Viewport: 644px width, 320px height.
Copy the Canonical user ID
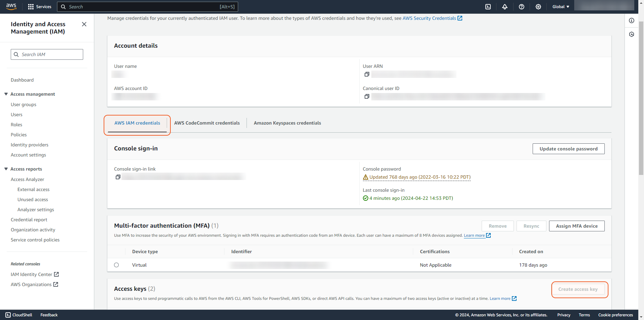pos(367,96)
